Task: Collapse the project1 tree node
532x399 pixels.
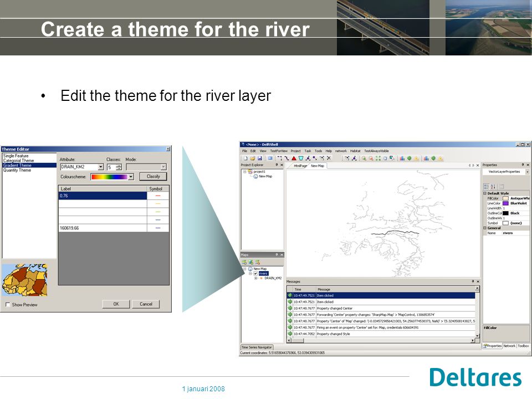Action: coord(244,172)
